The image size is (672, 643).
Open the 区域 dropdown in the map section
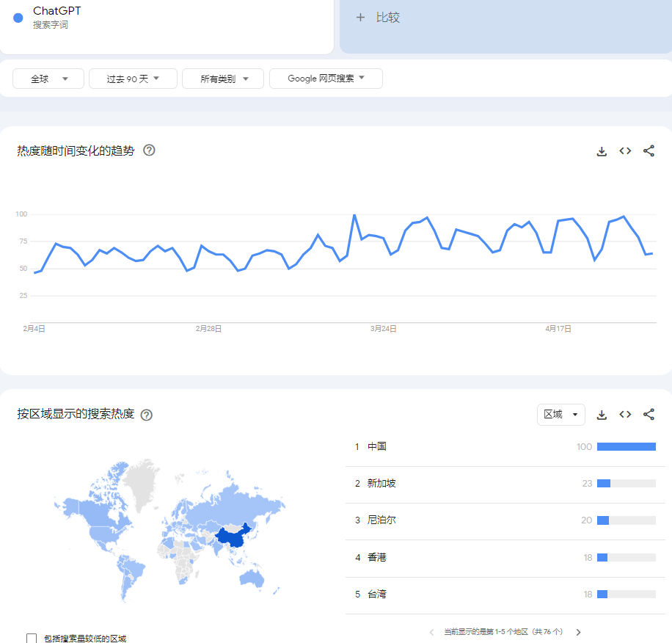click(x=561, y=415)
